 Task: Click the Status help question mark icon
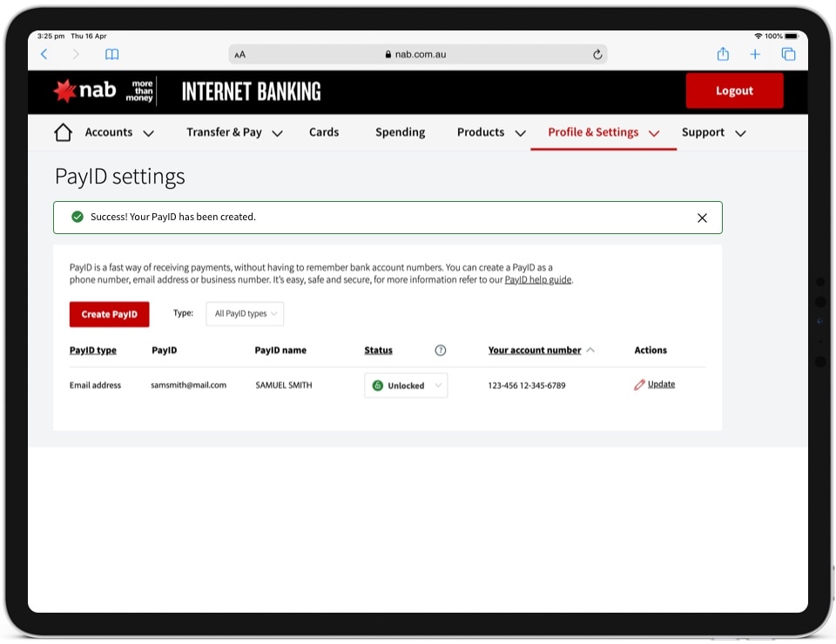[440, 351]
